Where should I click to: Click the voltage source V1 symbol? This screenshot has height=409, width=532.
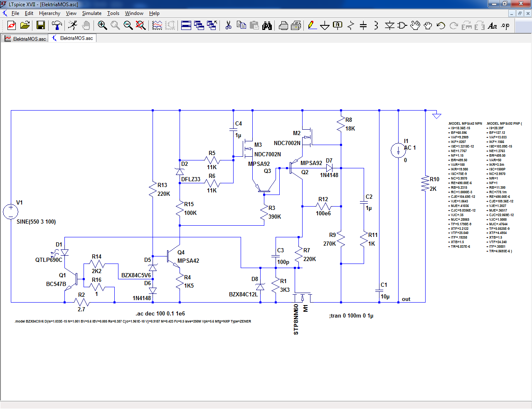click(11, 212)
